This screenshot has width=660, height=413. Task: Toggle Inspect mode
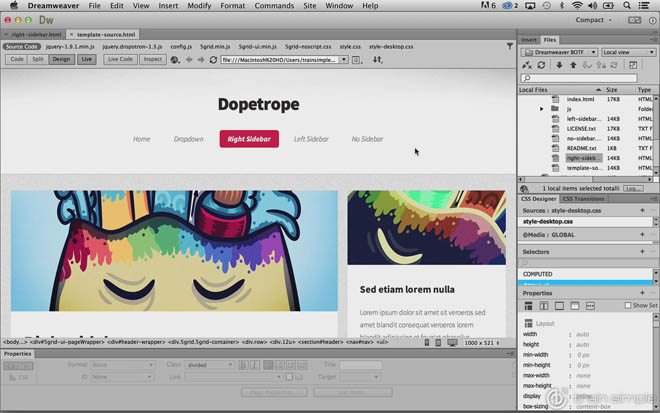(152, 59)
